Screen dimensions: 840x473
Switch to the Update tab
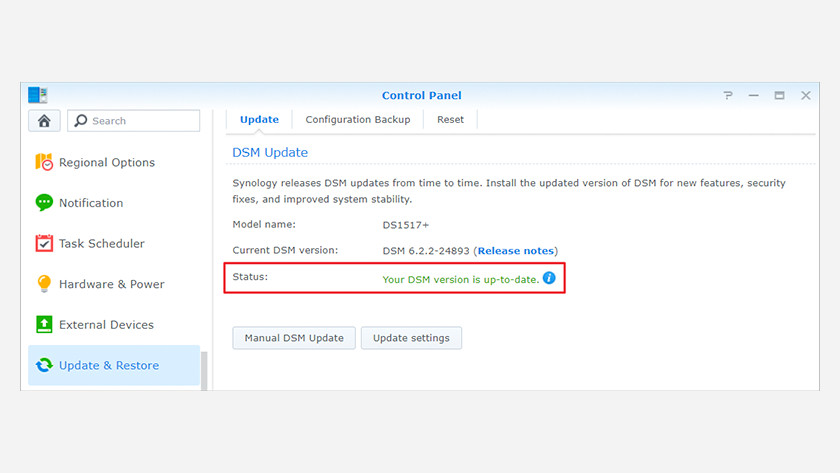(259, 119)
